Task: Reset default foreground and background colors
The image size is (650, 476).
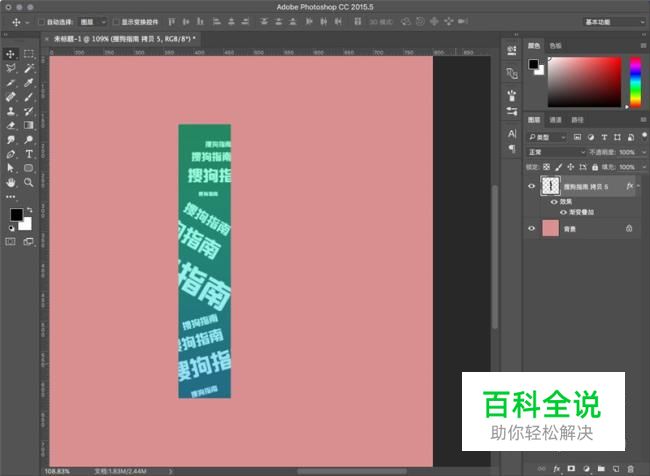Action: [12, 228]
